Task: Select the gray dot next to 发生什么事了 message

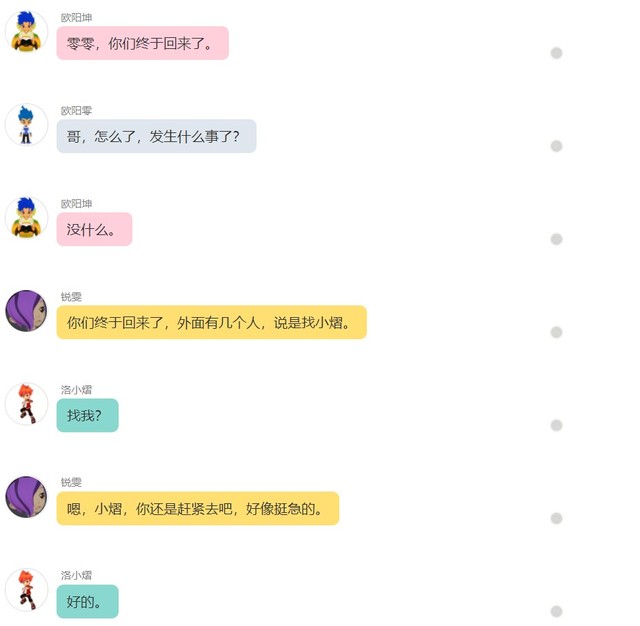Action: point(556,146)
